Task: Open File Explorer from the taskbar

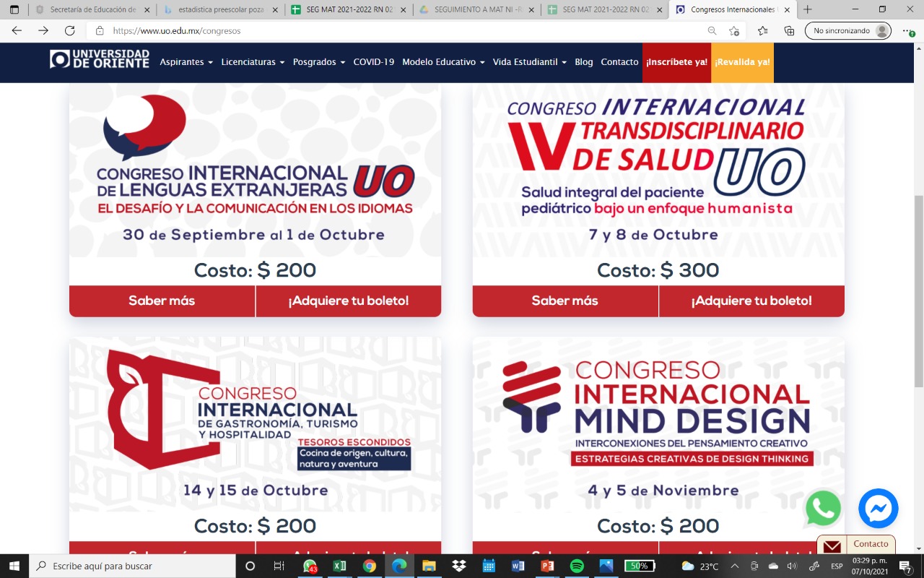Action: [x=429, y=566]
